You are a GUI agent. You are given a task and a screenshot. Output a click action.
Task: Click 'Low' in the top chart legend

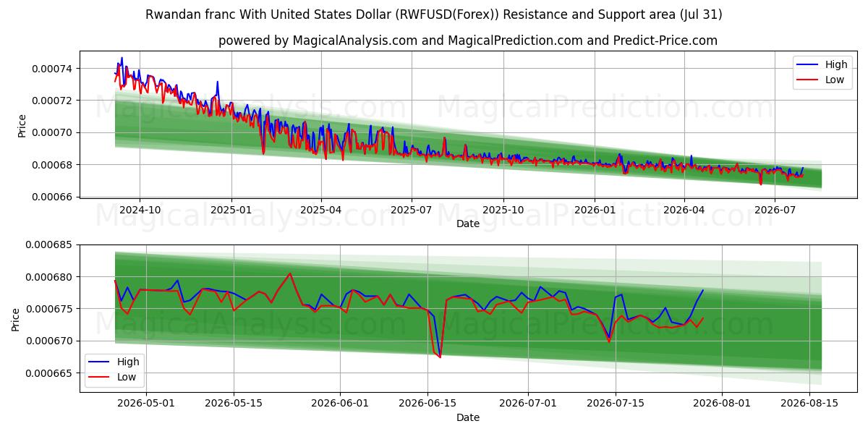835,80
